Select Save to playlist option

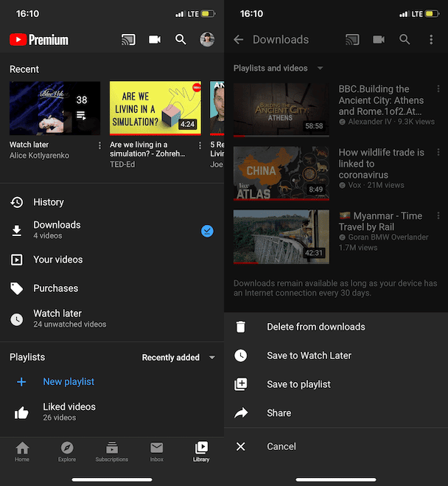tap(298, 384)
